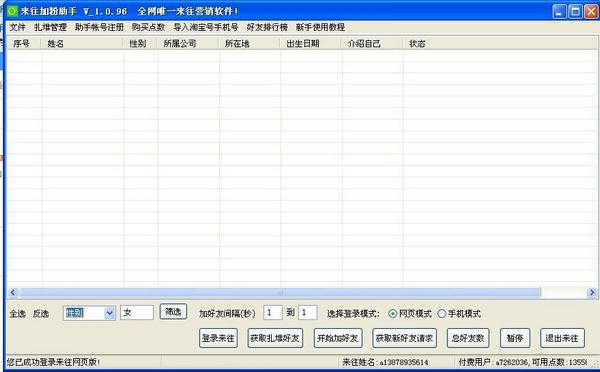Viewport: 600px width, 372px height.
Task: Click 全选 to select all rows
Action: (x=17, y=313)
